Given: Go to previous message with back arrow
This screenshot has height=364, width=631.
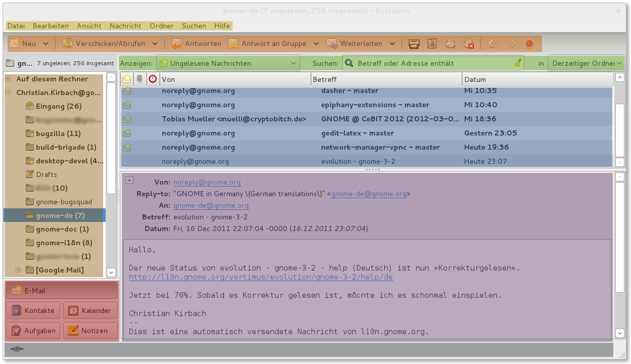Looking at the screenshot, I should coord(492,44).
